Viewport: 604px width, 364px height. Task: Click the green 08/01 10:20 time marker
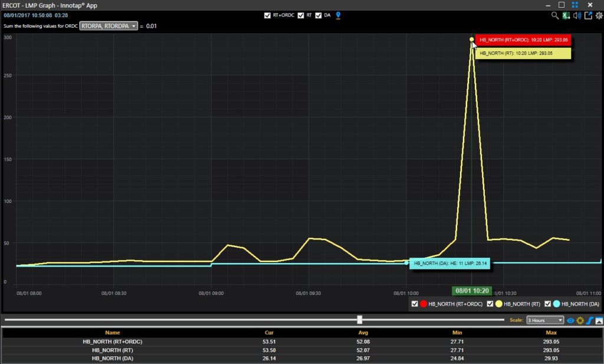pyautogui.click(x=472, y=291)
